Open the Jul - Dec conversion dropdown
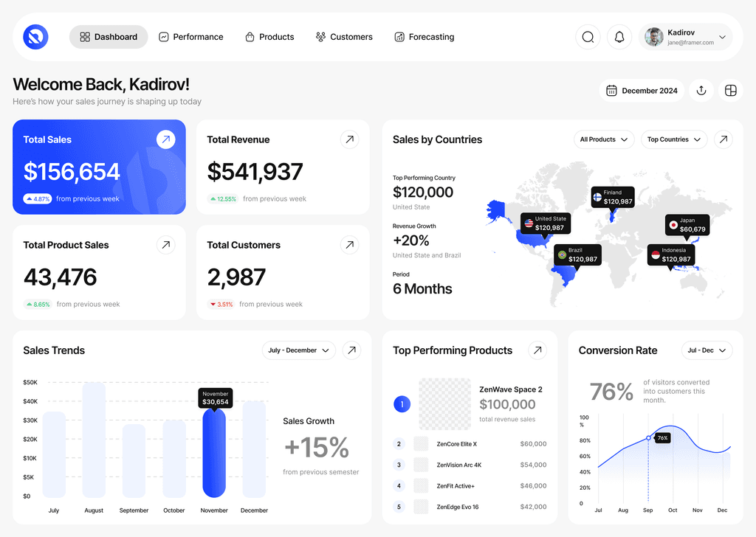 707,350
